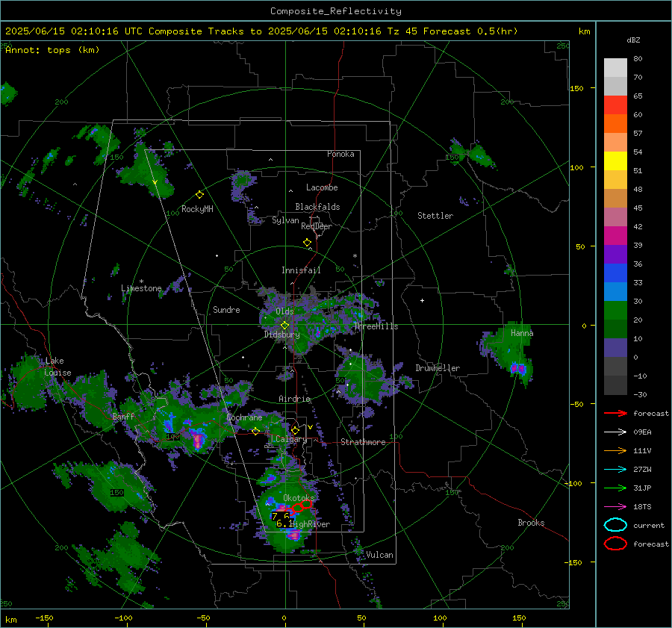Click the Cochrane label
Image resolution: width=672 pixels, height=628 pixels.
(x=244, y=417)
